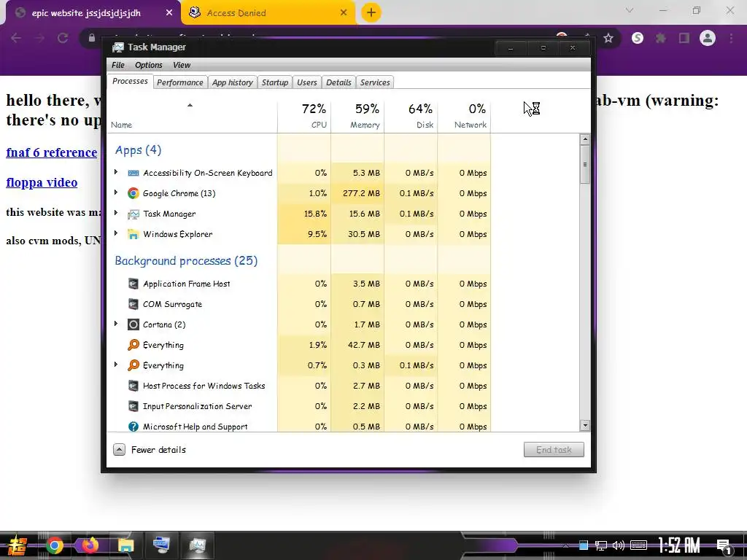747x560 pixels.
Task: Sort by the Name column header
Action: [x=192, y=116]
